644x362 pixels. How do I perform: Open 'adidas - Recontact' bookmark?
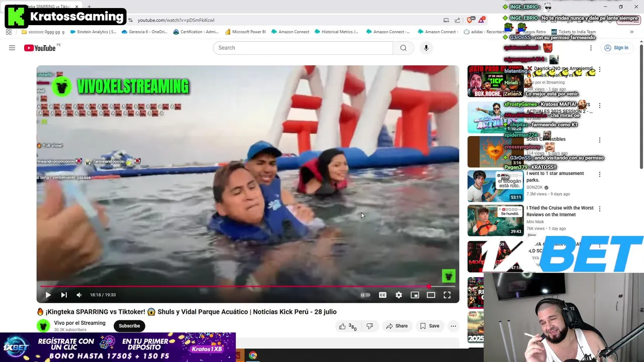[487, 32]
